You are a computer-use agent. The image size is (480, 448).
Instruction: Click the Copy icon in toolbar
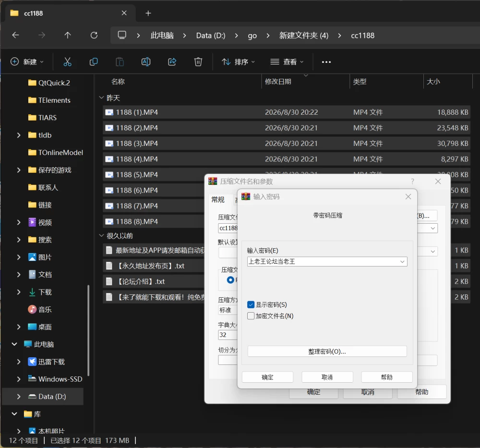94,62
